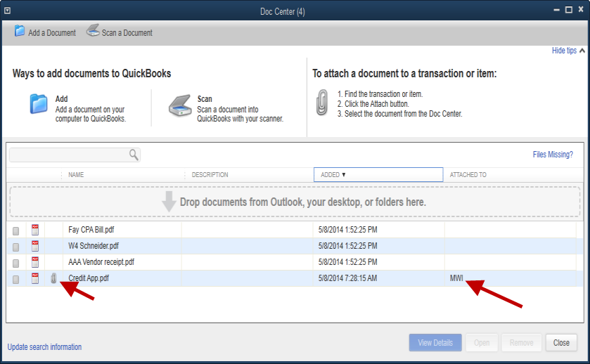Image resolution: width=590 pixels, height=364 pixels.
Task: Collapse tips with the Hide tips arrow
Action: click(x=582, y=51)
